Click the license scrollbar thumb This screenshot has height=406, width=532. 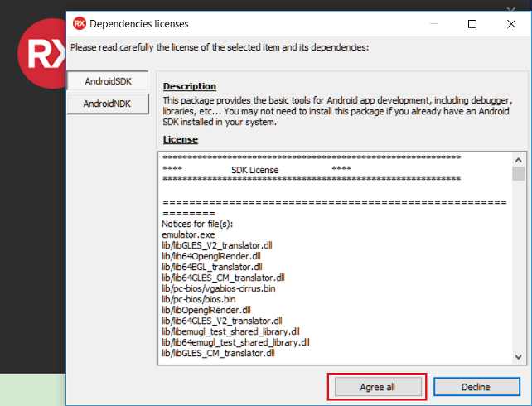click(x=518, y=174)
